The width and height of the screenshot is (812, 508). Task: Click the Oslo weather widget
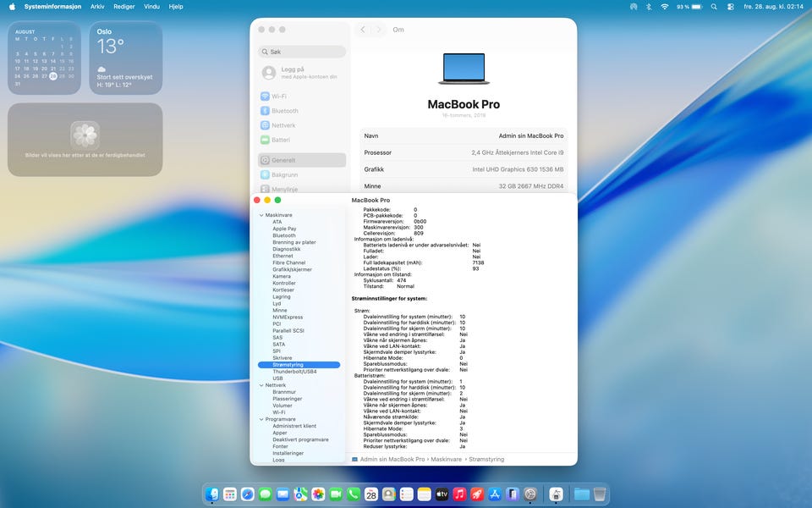126,58
